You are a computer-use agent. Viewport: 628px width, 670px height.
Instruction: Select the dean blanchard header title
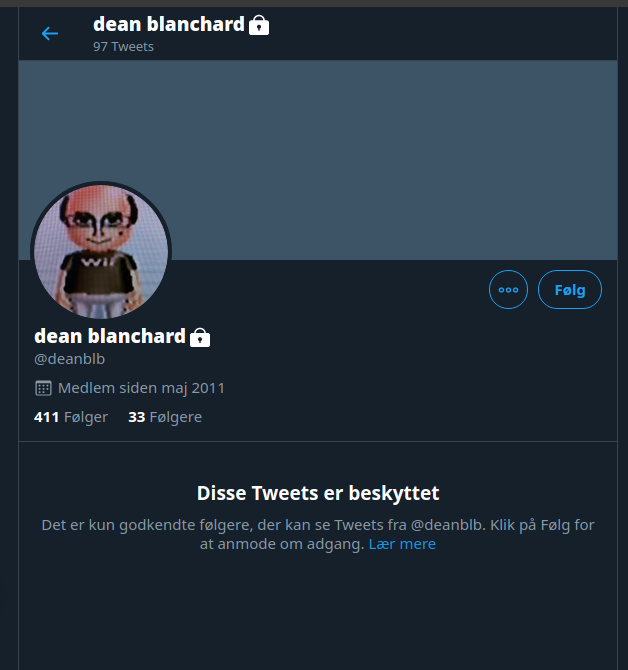tap(169, 24)
